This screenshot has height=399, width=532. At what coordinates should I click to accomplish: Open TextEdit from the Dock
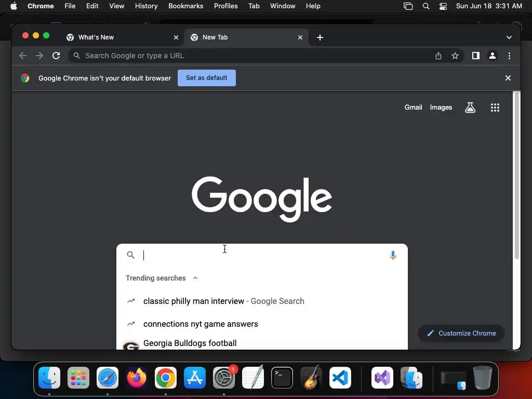(253, 378)
